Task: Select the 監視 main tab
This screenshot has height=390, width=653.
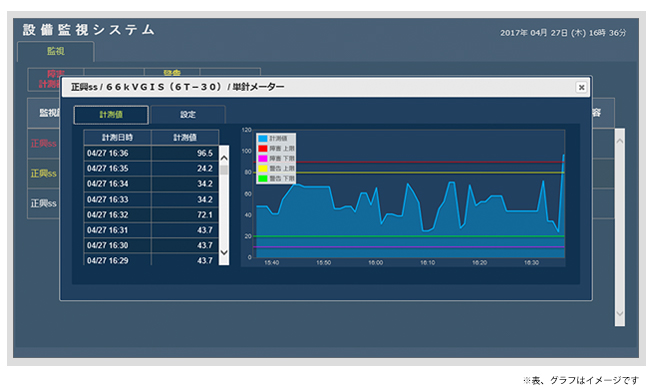Action: [x=55, y=51]
